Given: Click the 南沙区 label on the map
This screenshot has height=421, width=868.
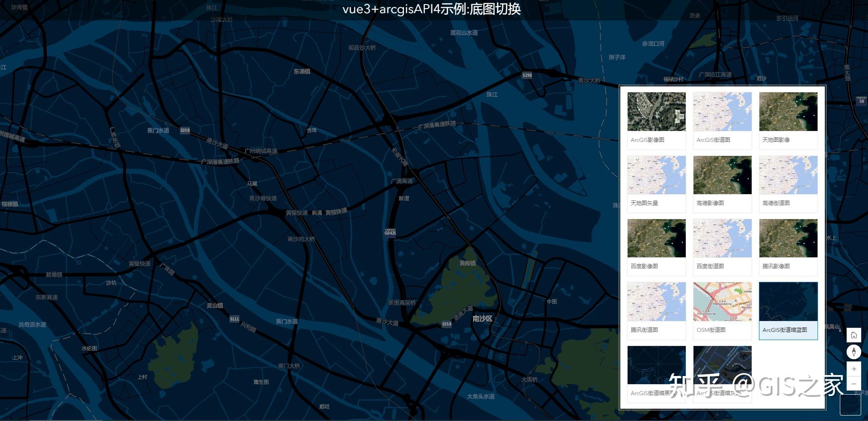Looking at the screenshot, I should point(482,319).
